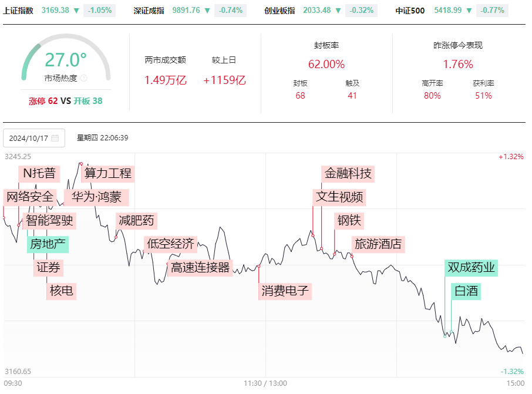
Task: Select the 2024/10/17 date input field
Action: tap(34, 138)
